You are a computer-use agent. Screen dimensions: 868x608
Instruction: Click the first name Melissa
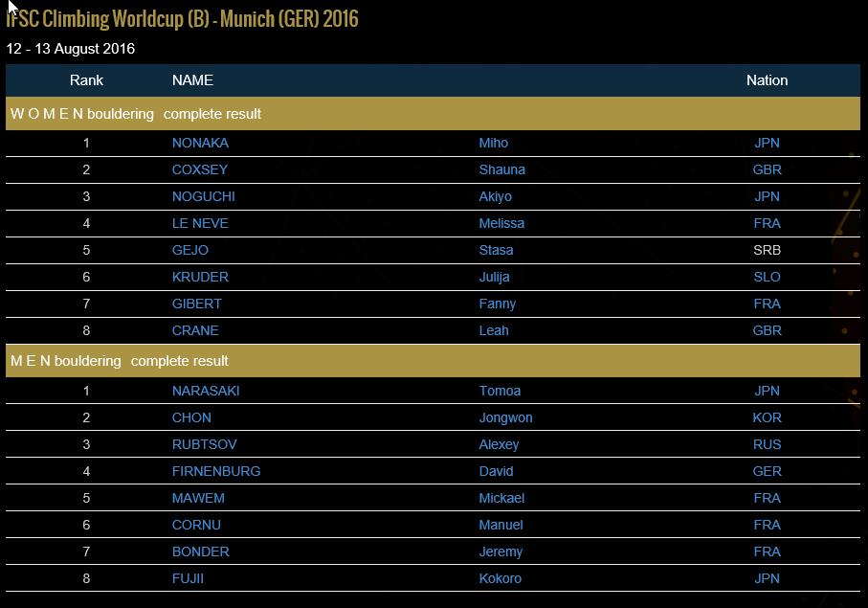(x=501, y=223)
